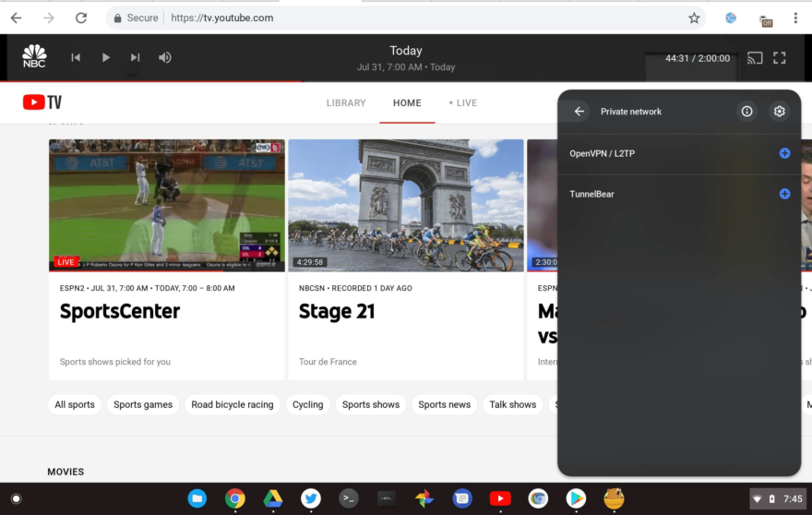Open Google Photos from shelf

[424, 498]
